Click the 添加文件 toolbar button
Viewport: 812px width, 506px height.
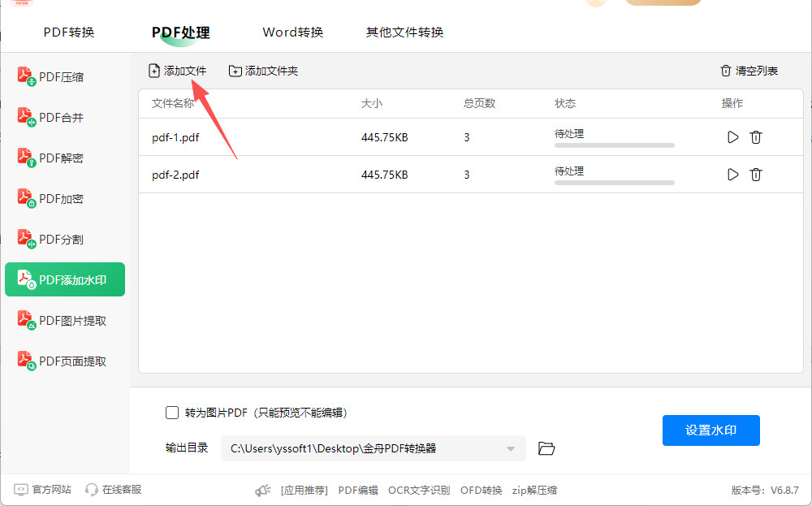177,71
